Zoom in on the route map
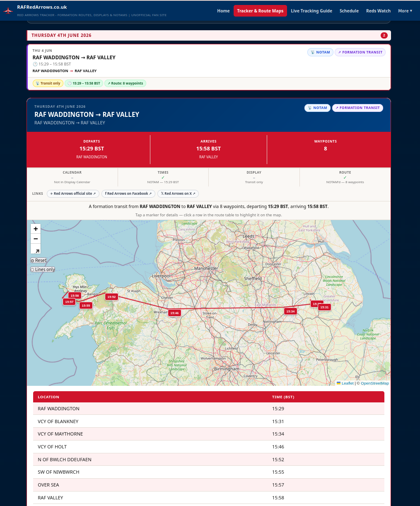 pyautogui.click(x=36, y=229)
